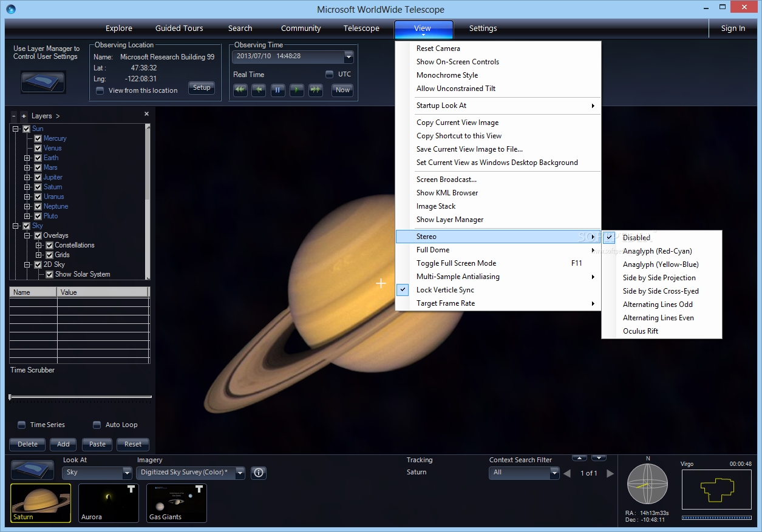Click the celestial sphere orientation globe
The width and height of the screenshot is (762, 532).
(x=647, y=484)
